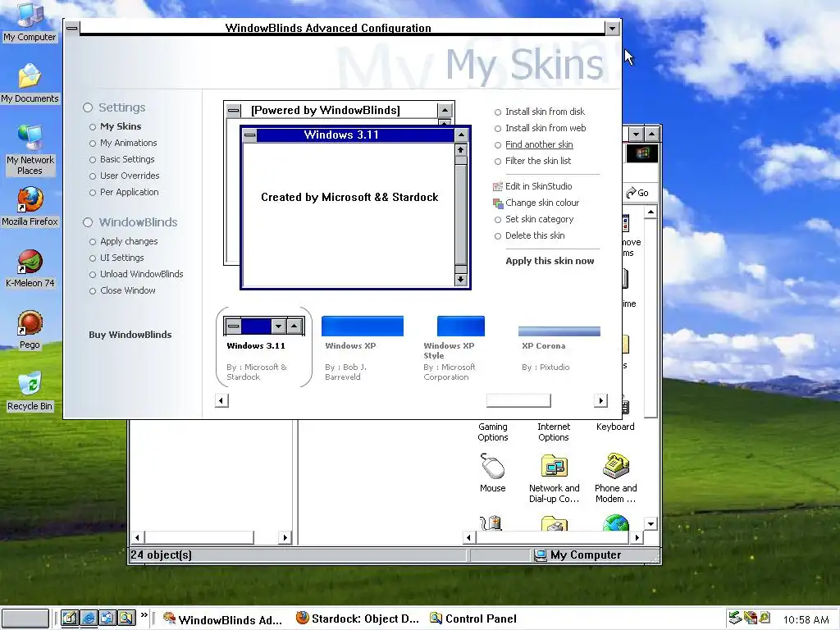Open the My Documents desktop icon
The width and height of the screenshot is (840, 630).
(30, 83)
